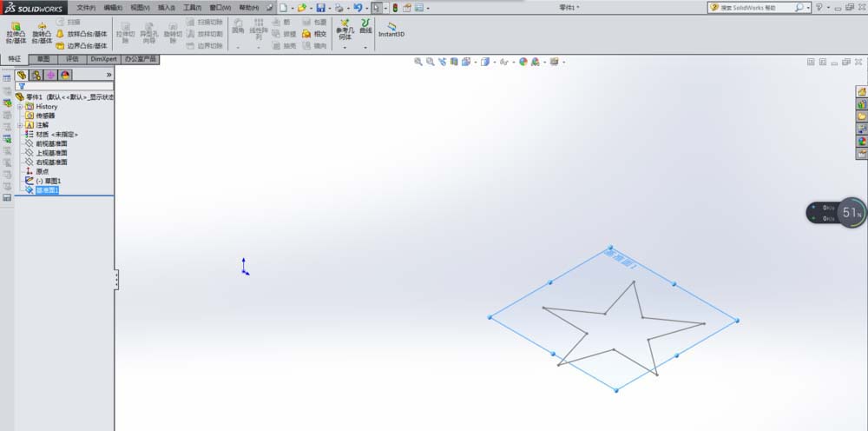Click the 拉伸凸台/基体 extrude boss tool
Screen dimensions: 868x431
pyautogui.click(x=16, y=33)
